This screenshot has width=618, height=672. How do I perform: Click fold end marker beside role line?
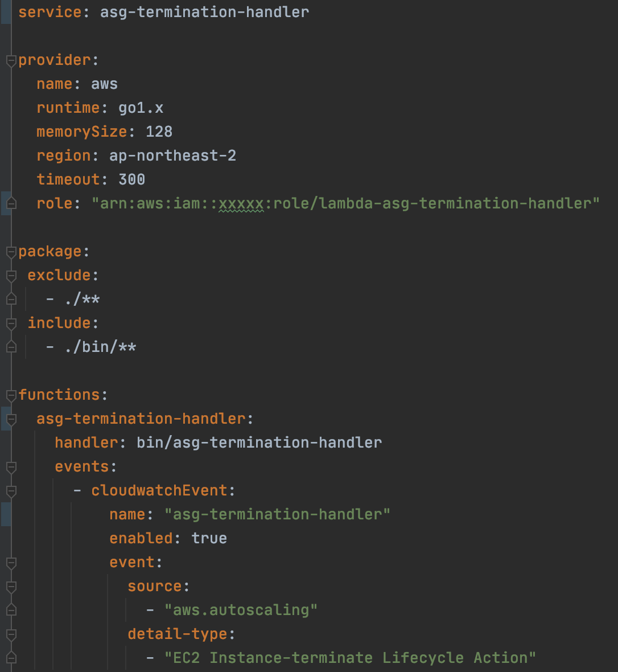point(11,203)
